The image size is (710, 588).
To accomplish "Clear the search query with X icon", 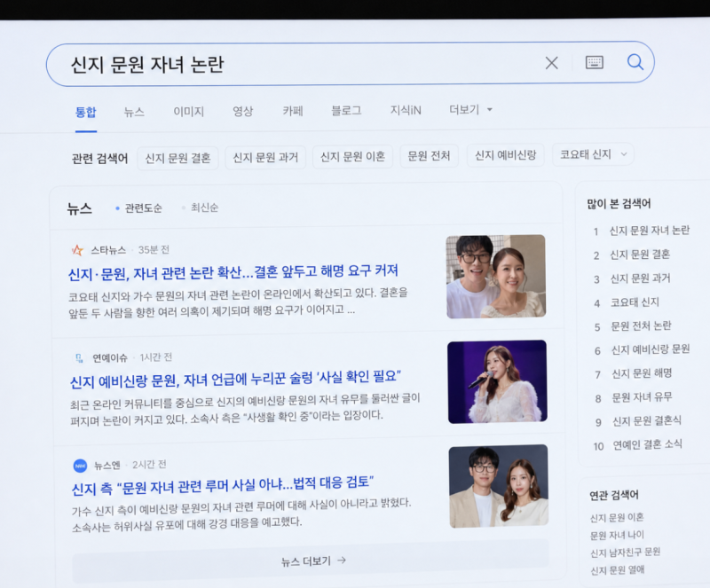I will pos(551,63).
